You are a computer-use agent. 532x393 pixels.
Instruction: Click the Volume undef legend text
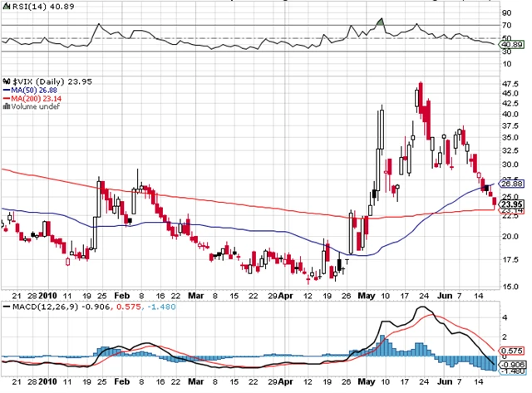coord(35,106)
